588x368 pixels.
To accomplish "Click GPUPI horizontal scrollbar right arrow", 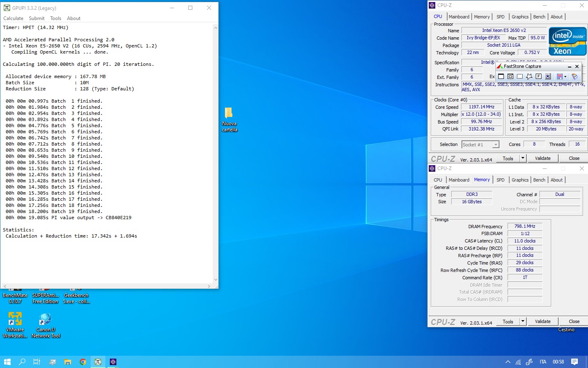I will click(209, 286).
